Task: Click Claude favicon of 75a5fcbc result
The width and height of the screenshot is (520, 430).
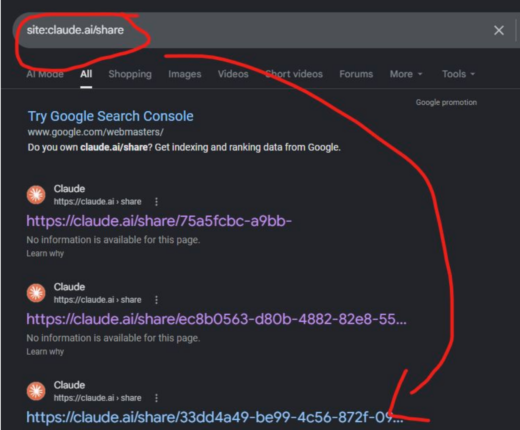Action: tap(36, 195)
